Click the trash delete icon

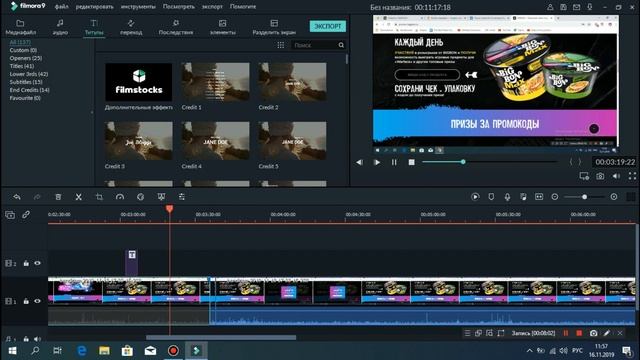pyautogui.click(x=58, y=197)
